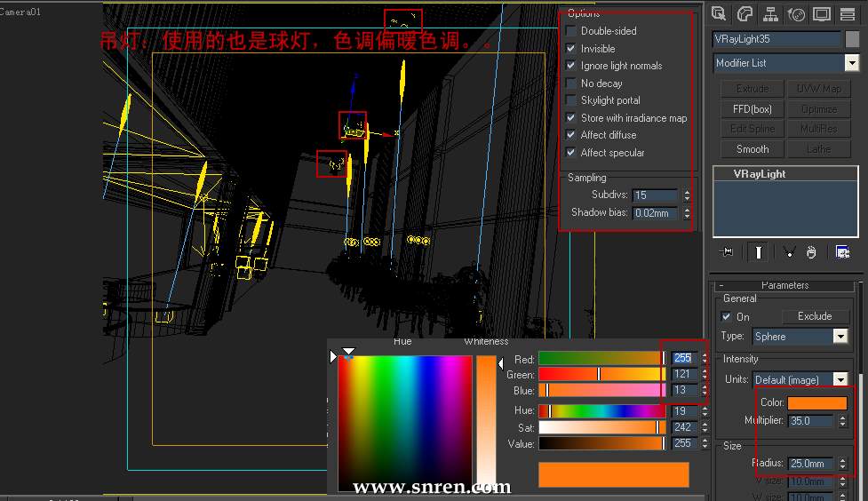Image resolution: width=868 pixels, height=501 pixels.
Task: Select VRayLight in the modifier stack
Action: tap(760, 174)
